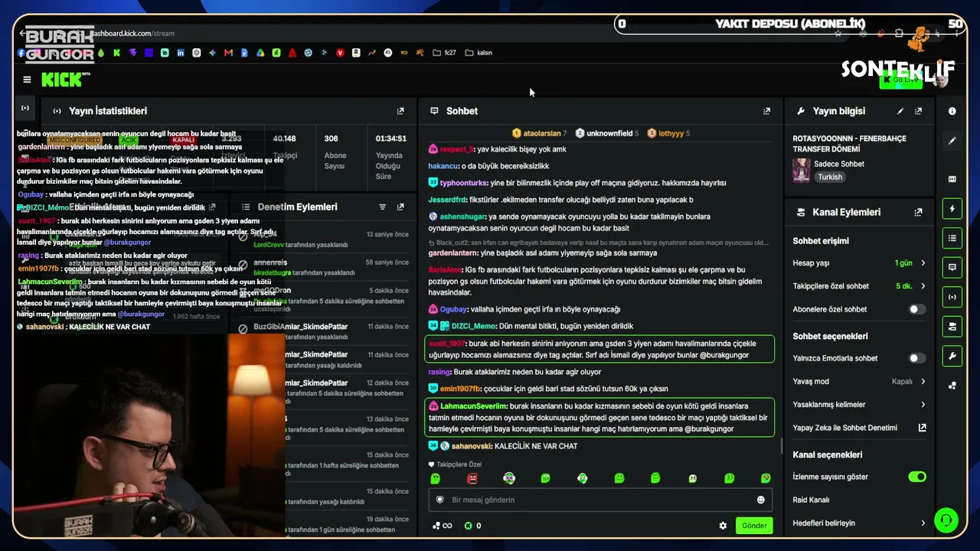Open the emoji picker in the message box
980x551 pixels.
tap(760, 500)
